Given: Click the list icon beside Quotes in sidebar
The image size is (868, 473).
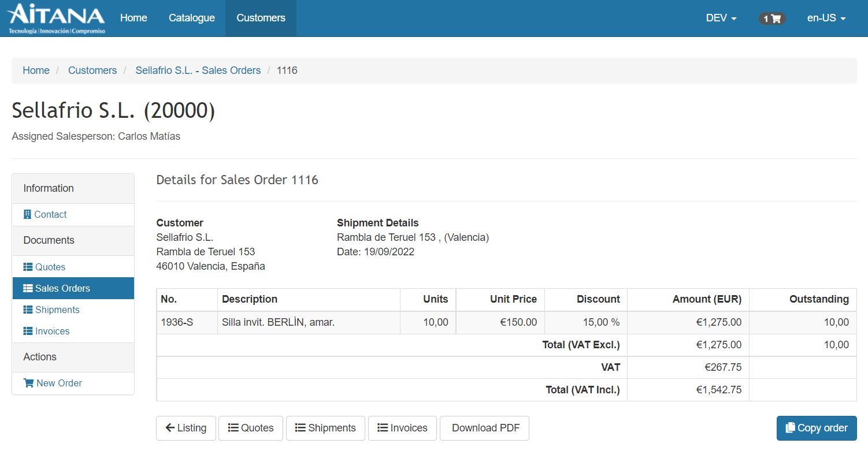Looking at the screenshot, I should coord(28,267).
